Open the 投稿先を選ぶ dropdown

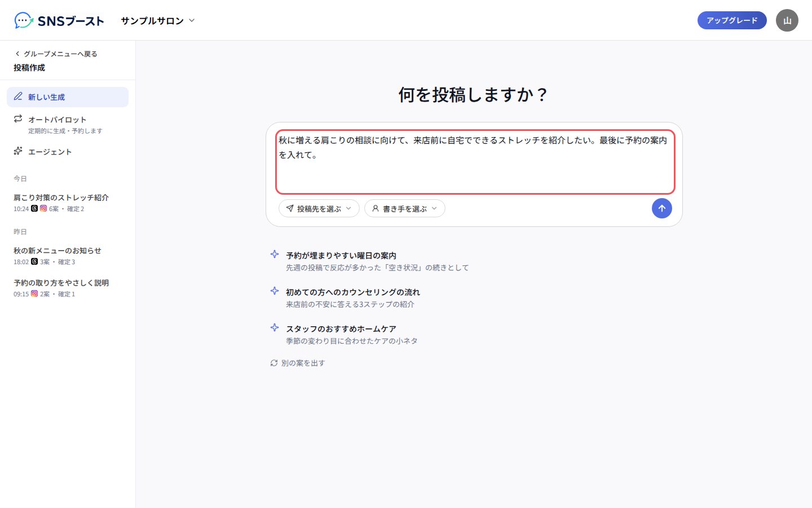pyautogui.click(x=319, y=208)
